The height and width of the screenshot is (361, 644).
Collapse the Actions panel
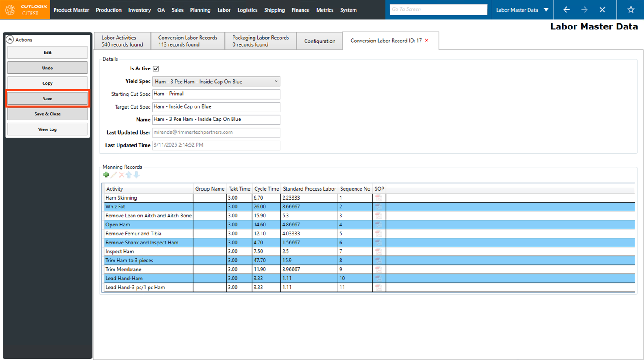click(10, 40)
